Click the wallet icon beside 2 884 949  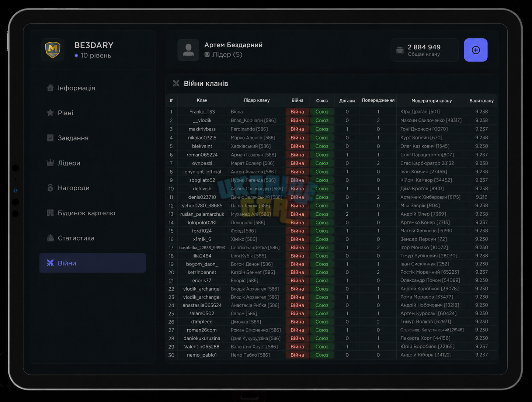[x=400, y=50]
